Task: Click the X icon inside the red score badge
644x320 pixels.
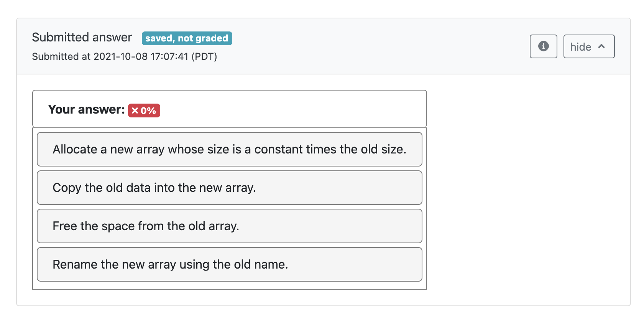Action: click(135, 111)
